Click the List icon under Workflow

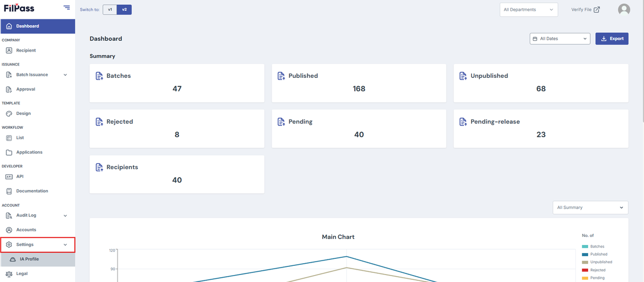point(9,138)
